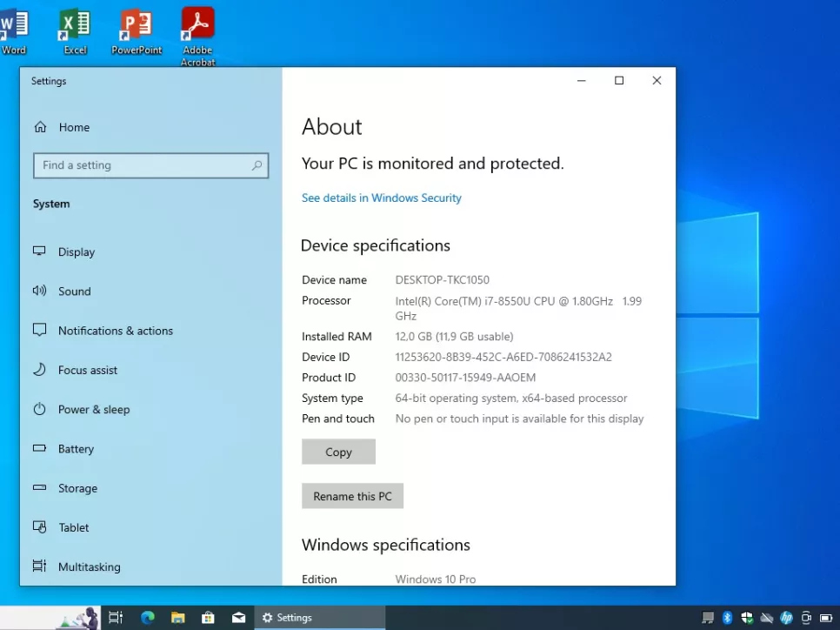Screen dimensions: 840x630
Task: Launch Microsoft Edge from the taskbar
Action: [147, 618]
